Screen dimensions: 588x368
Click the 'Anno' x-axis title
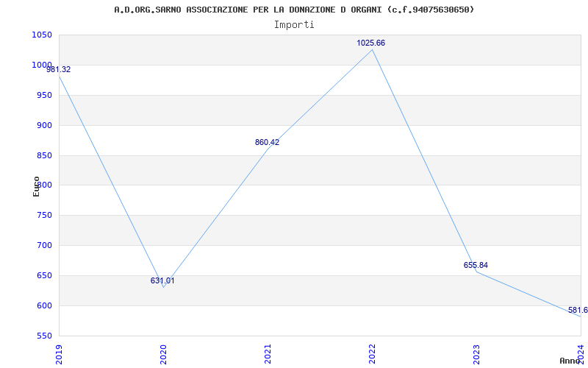[x=570, y=361]
